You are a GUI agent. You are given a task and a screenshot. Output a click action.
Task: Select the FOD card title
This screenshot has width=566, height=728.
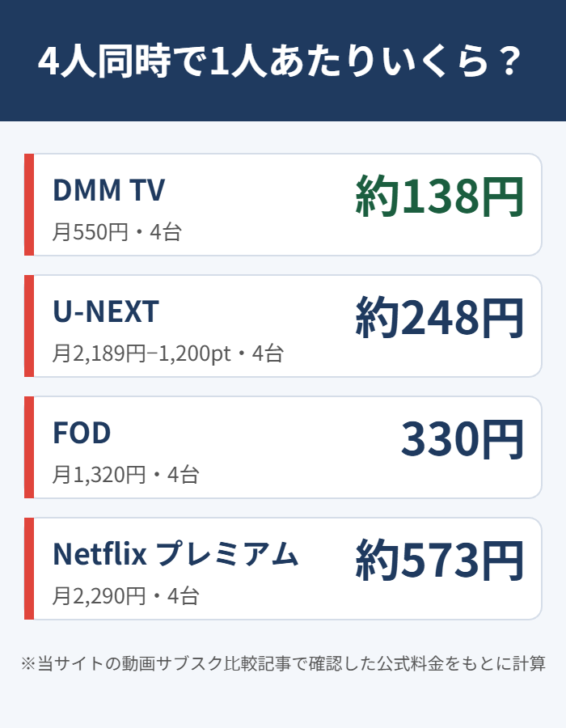[82, 433]
